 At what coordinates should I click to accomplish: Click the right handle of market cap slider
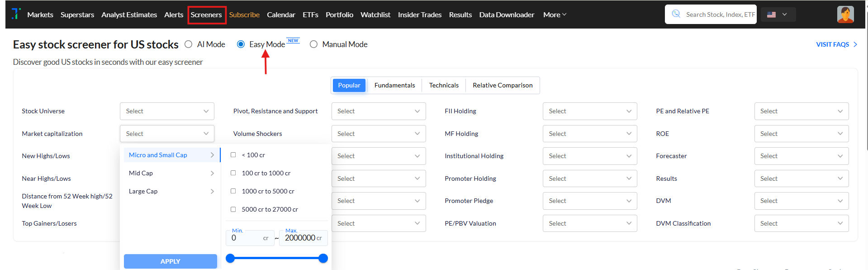pos(323,258)
